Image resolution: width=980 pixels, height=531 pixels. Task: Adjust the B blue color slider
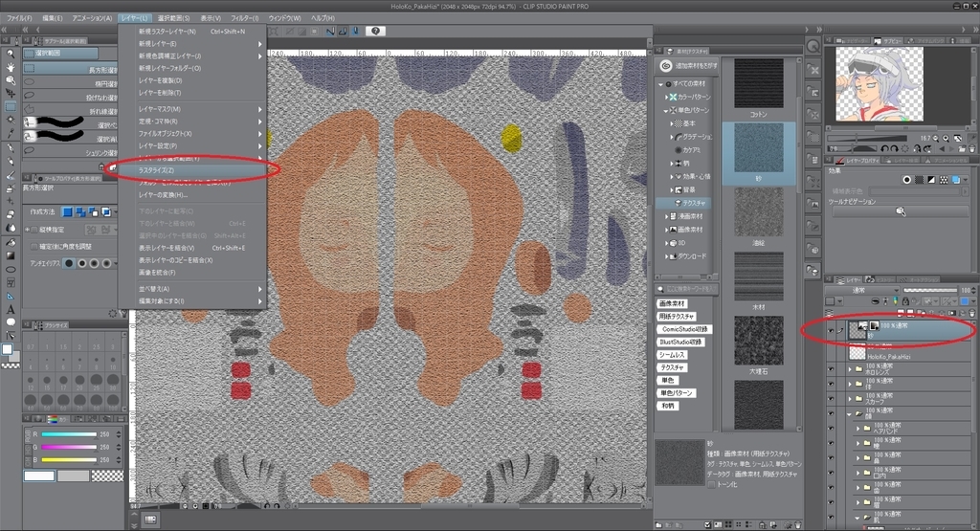69,460
